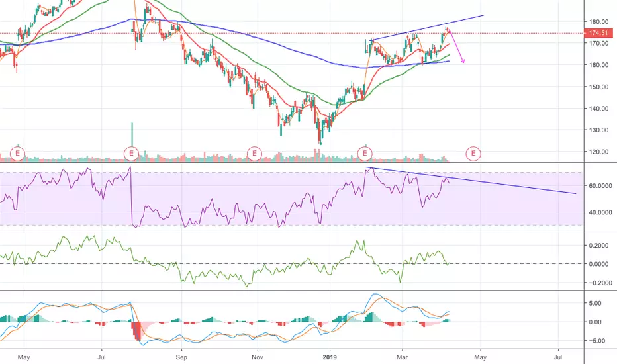Image resolution: width=617 pixels, height=364 pixels.
Task: Click the Nov time axis label
Action: [257, 357]
